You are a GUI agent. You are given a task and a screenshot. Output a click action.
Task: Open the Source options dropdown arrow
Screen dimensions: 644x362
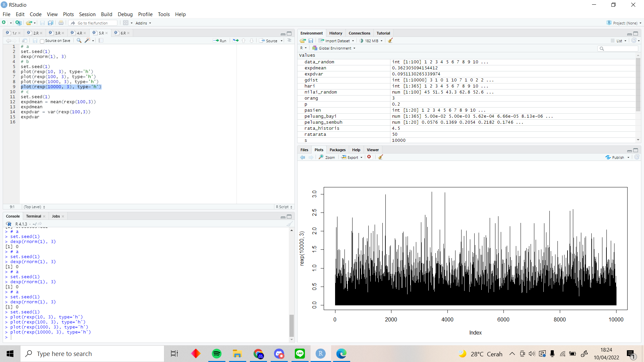point(282,41)
